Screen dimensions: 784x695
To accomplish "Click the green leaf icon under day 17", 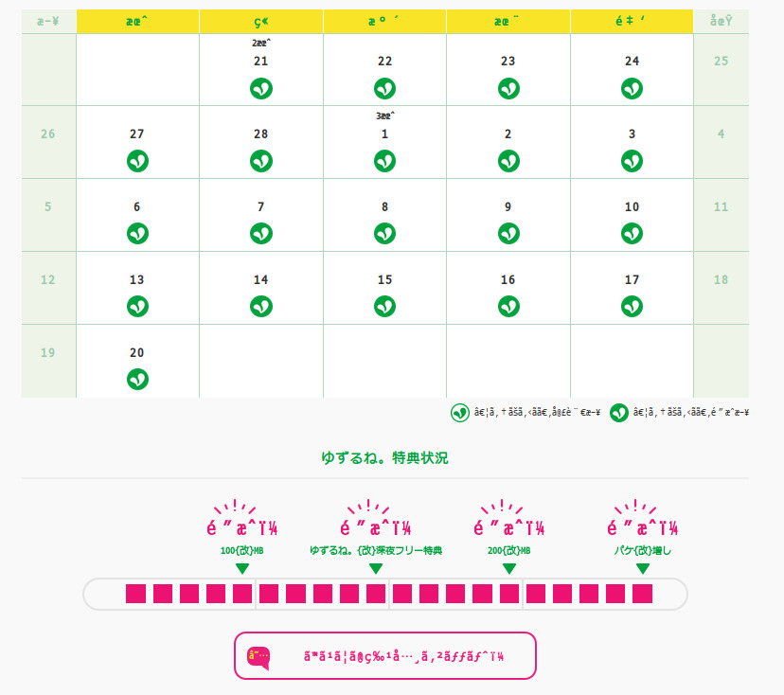I will click(x=633, y=306).
